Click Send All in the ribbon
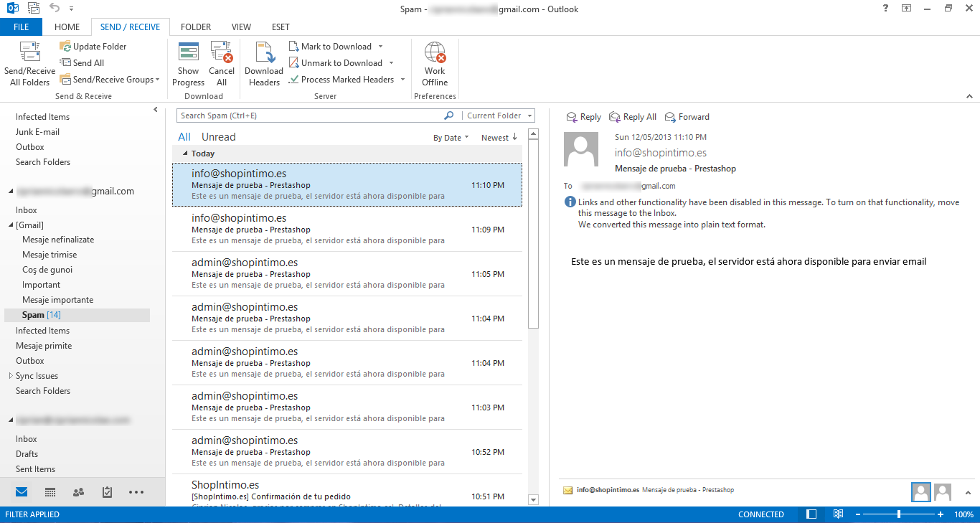 tap(82, 63)
